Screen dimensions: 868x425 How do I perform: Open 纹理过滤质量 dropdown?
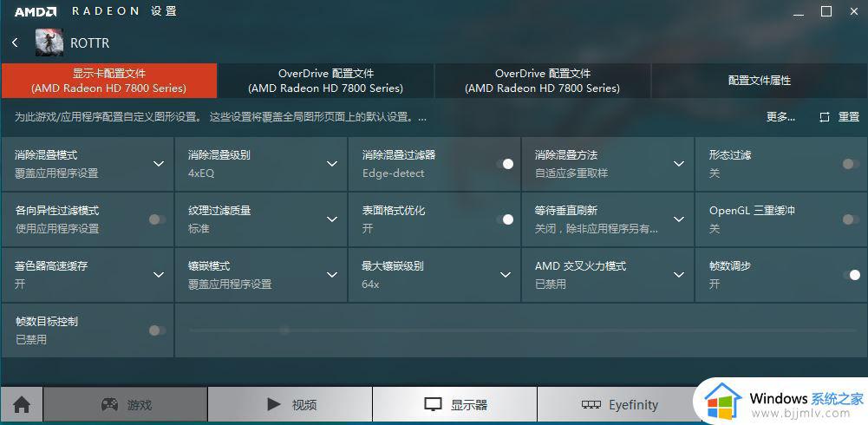pyautogui.click(x=332, y=219)
